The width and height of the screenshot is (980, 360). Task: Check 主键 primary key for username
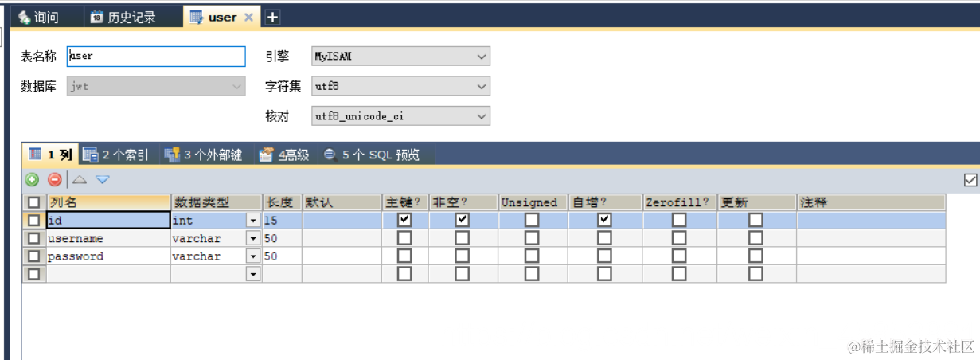[404, 238]
